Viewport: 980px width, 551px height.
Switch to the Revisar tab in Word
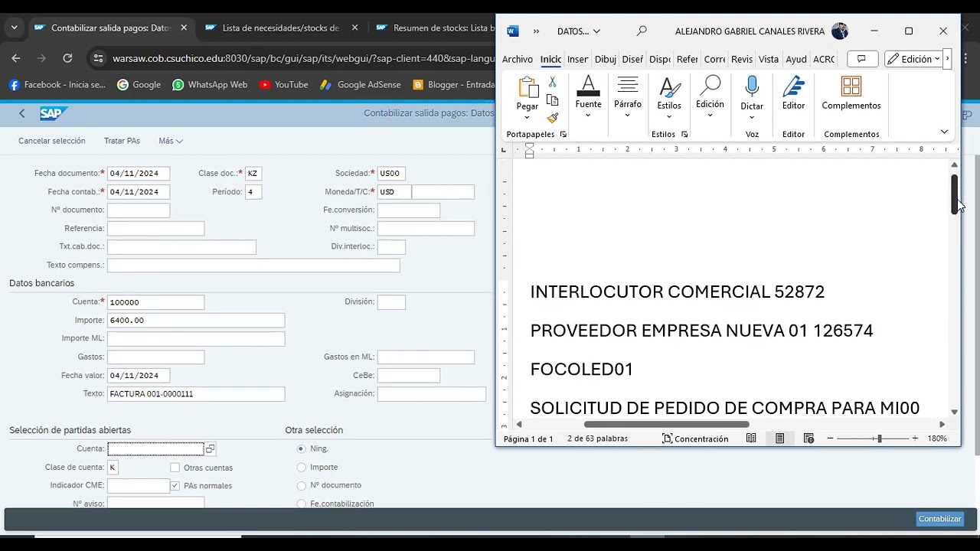(742, 59)
